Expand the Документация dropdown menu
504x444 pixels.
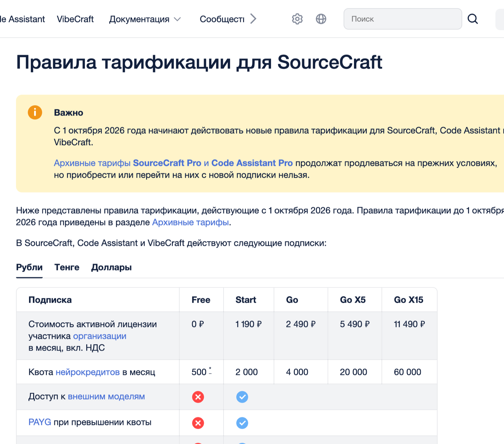click(x=145, y=19)
